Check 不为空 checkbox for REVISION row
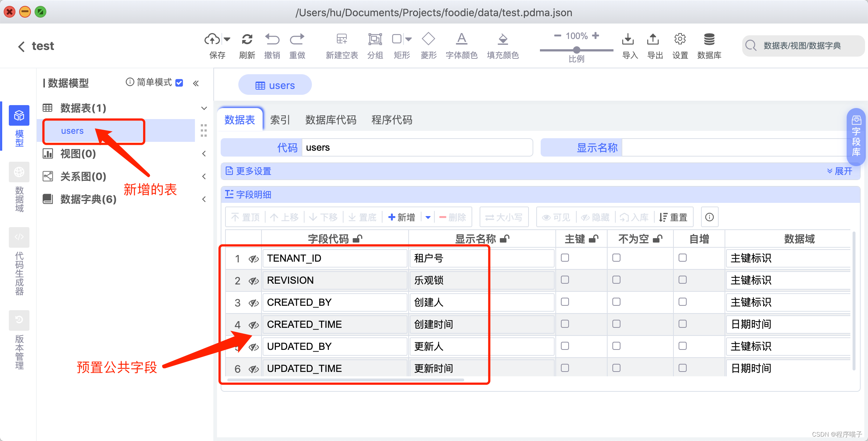The height and width of the screenshot is (441, 868). (616, 280)
